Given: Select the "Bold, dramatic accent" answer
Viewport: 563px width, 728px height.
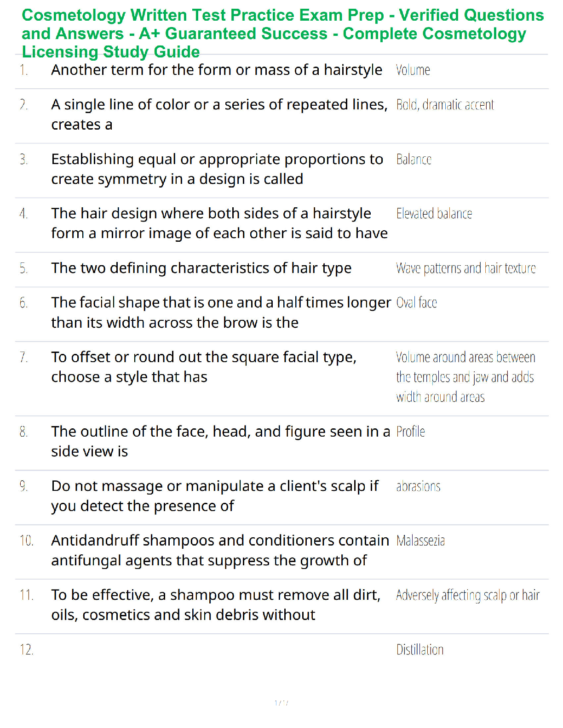Looking at the screenshot, I should (x=445, y=105).
